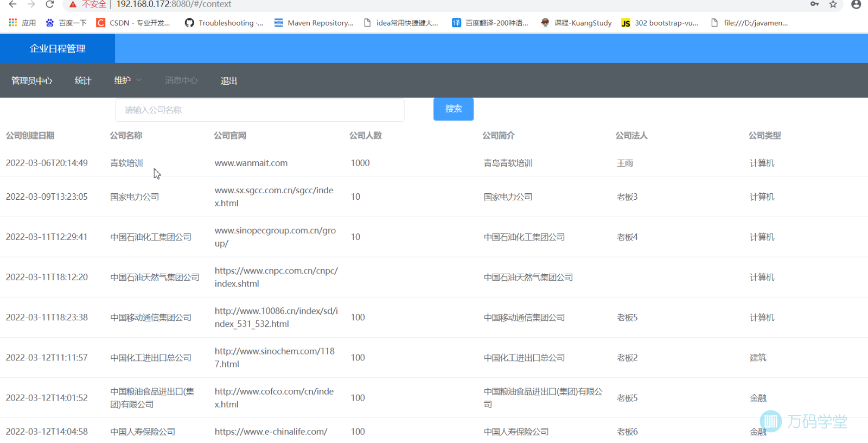Select the 中国移动通信集团公司 name cell
Screen dimensions: 868x443
pyautogui.click(x=151, y=317)
